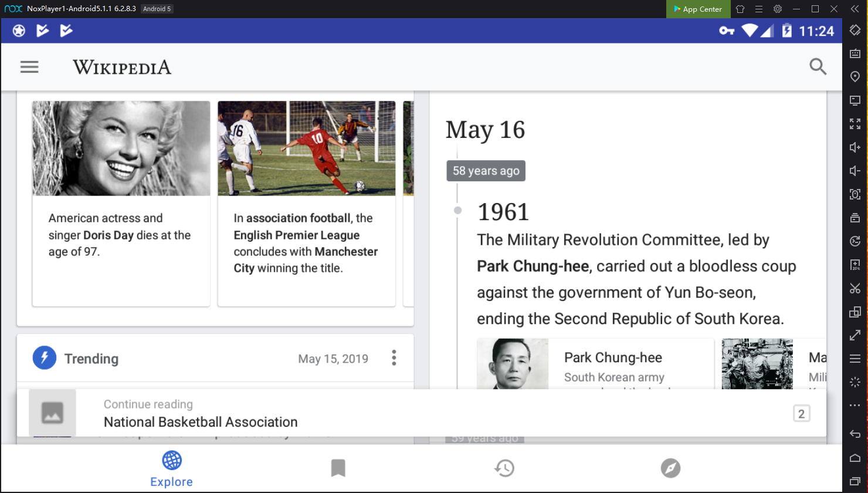Click the May 16 heading

[x=485, y=130]
